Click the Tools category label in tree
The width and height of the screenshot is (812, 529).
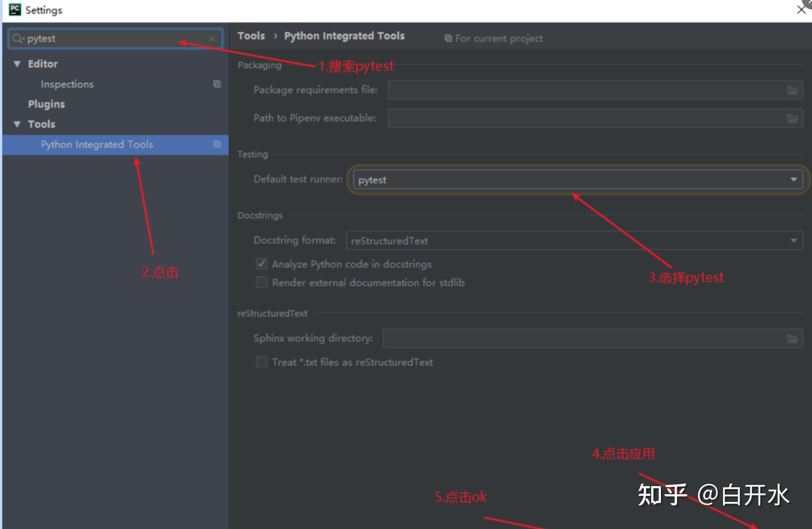pyautogui.click(x=42, y=124)
